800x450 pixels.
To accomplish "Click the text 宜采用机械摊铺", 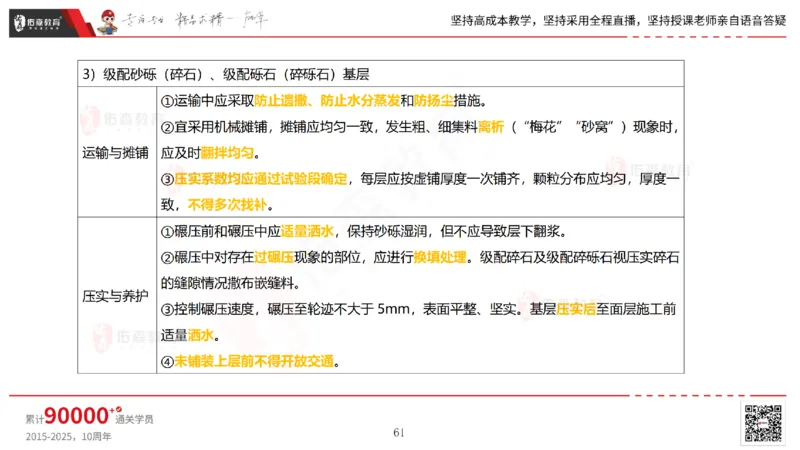I will click(220, 127).
